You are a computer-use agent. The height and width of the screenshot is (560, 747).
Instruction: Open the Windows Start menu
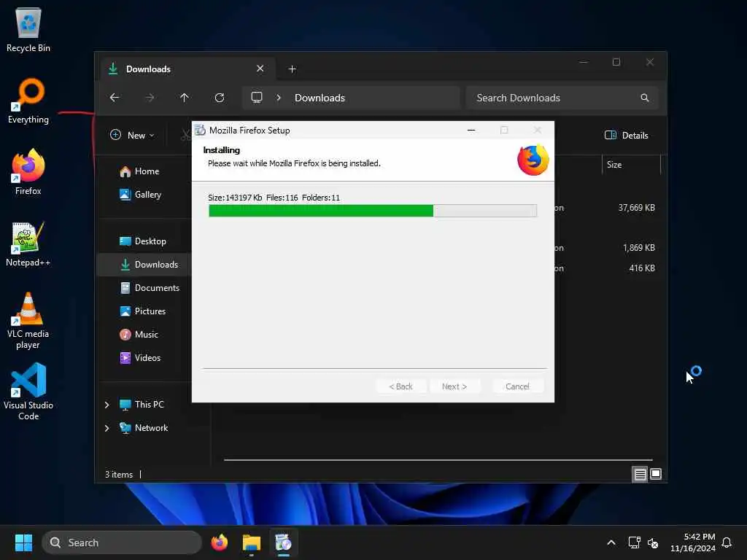[23, 542]
